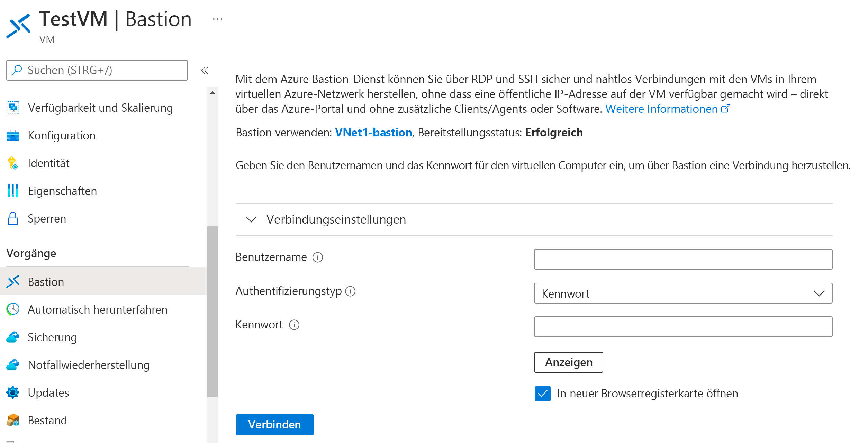This screenshot has height=443, width=868.
Task: Click the Automatisch herunterfahren clock icon
Action: (13, 309)
